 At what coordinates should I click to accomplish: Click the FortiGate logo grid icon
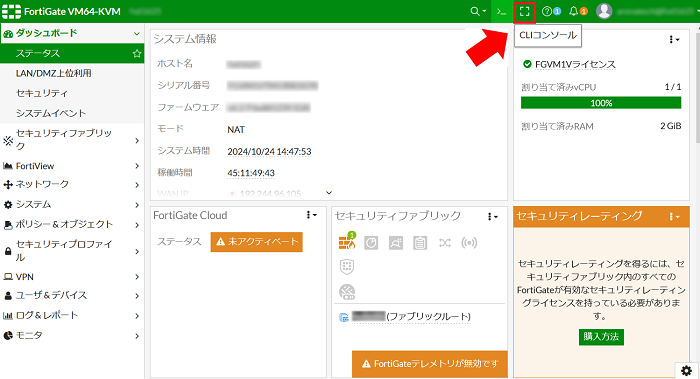click(x=11, y=12)
